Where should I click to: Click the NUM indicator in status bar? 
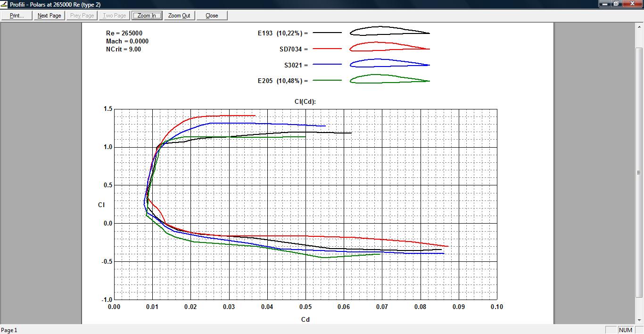click(626, 330)
